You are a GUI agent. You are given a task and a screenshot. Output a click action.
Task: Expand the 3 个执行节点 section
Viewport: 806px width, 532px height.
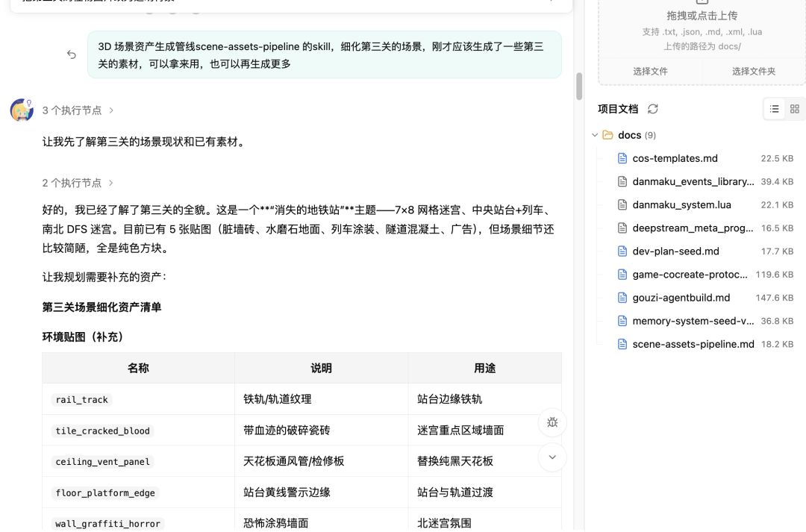click(78, 110)
